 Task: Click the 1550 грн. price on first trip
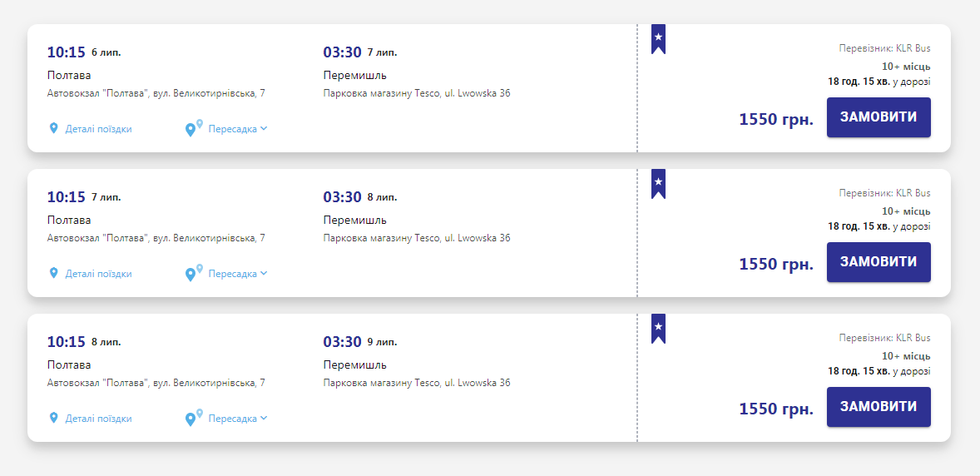(775, 119)
